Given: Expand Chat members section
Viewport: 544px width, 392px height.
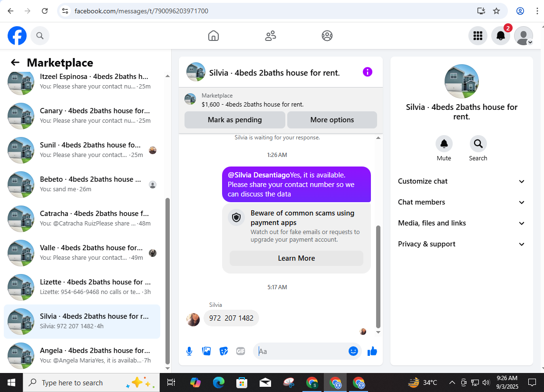Looking at the screenshot, I should [461, 202].
